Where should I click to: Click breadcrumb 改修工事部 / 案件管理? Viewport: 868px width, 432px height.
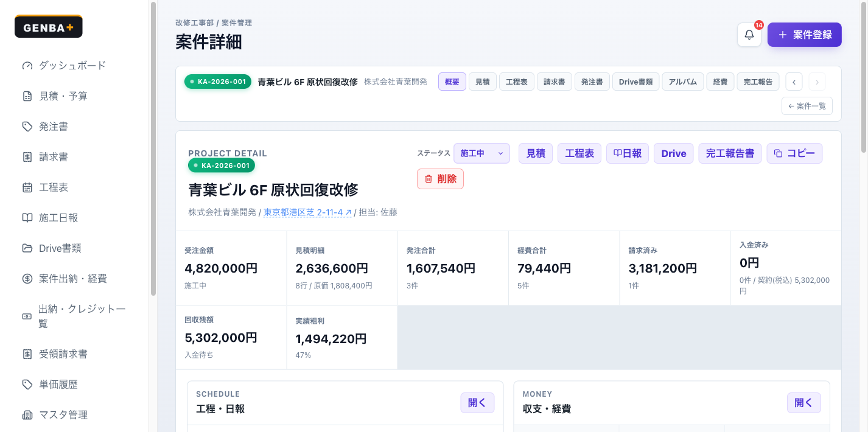coord(214,23)
